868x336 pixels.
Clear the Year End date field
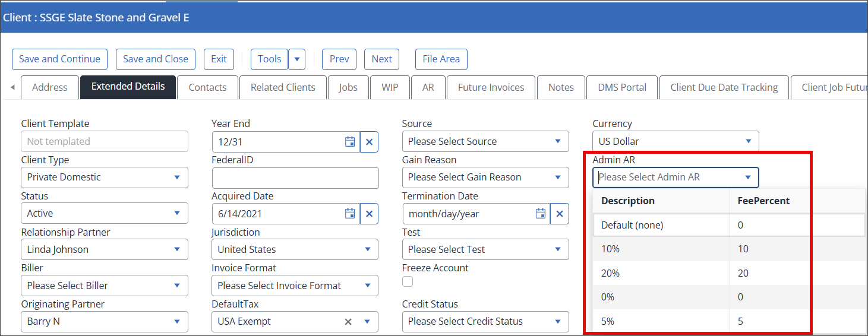tap(369, 142)
